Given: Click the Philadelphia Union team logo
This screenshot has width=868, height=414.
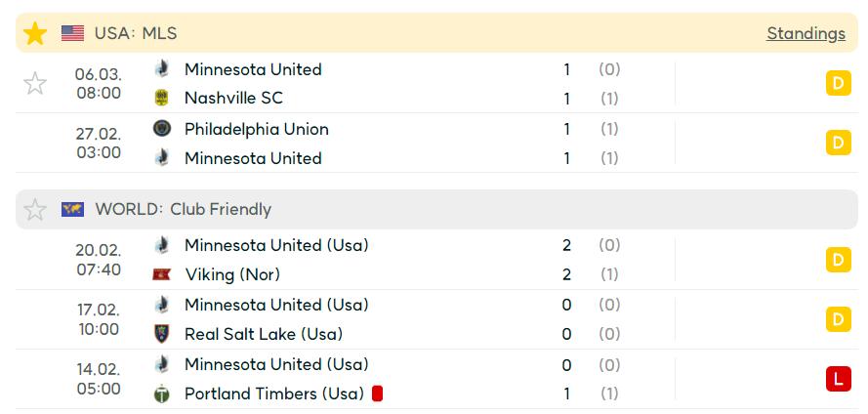Looking at the screenshot, I should 162,129.
